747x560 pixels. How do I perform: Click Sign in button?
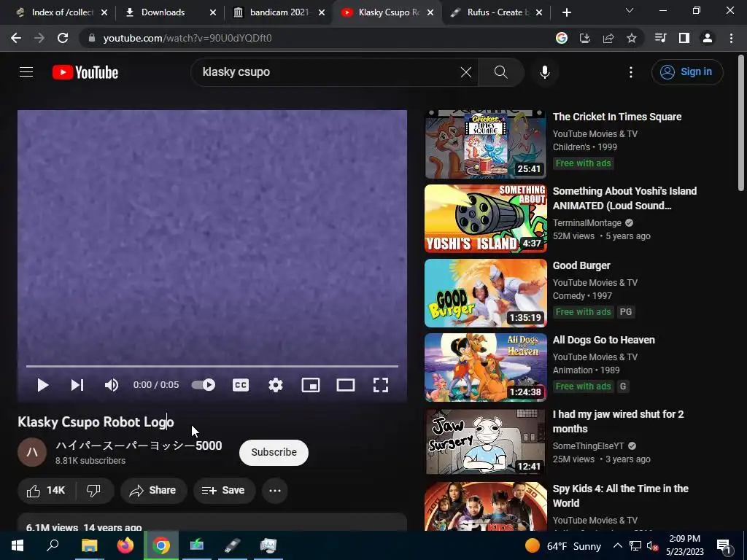coord(687,72)
